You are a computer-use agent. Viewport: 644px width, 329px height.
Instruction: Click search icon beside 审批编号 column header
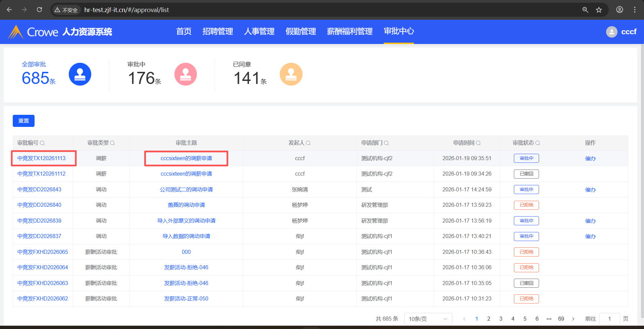pos(42,143)
